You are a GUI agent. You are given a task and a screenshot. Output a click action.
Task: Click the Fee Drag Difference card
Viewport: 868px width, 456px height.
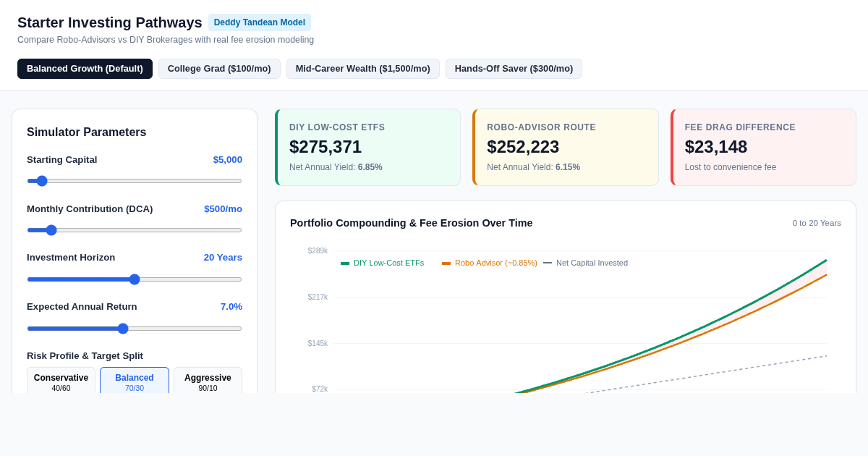pyautogui.click(x=763, y=147)
